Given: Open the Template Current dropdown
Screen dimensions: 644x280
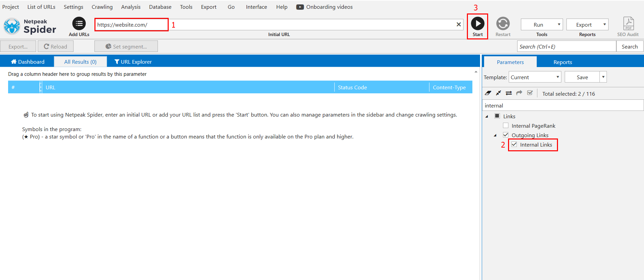Looking at the screenshot, I should 535,77.
